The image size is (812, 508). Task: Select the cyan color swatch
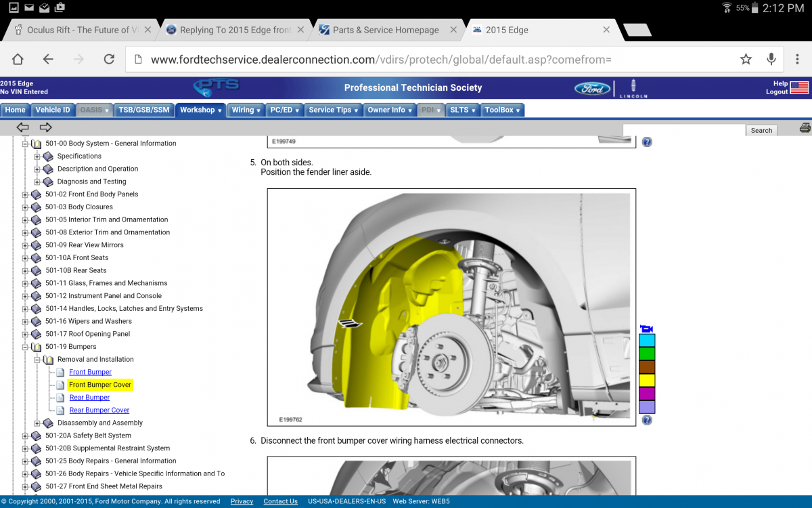click(647, 341)
